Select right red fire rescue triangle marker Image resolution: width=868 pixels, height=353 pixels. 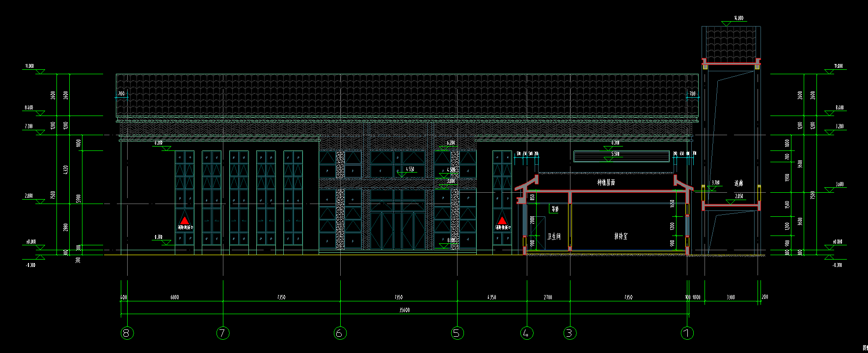502,221
